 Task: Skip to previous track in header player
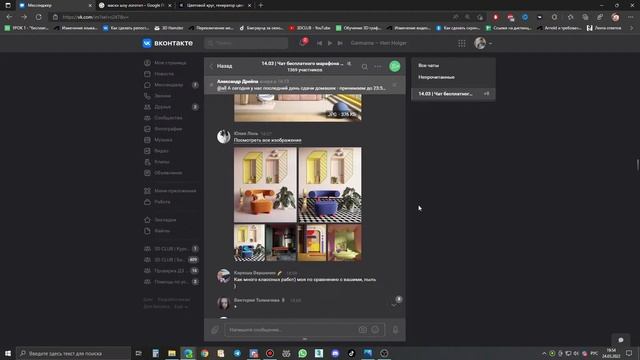tap(319, 43)
